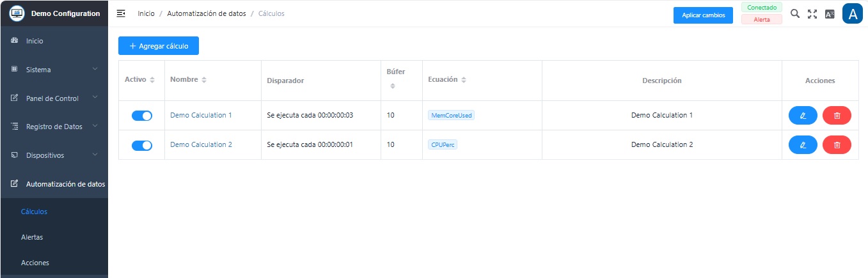Expand the Panel de Control menu
The height and width of the screenshot is (278, 868).
point(54,98)
